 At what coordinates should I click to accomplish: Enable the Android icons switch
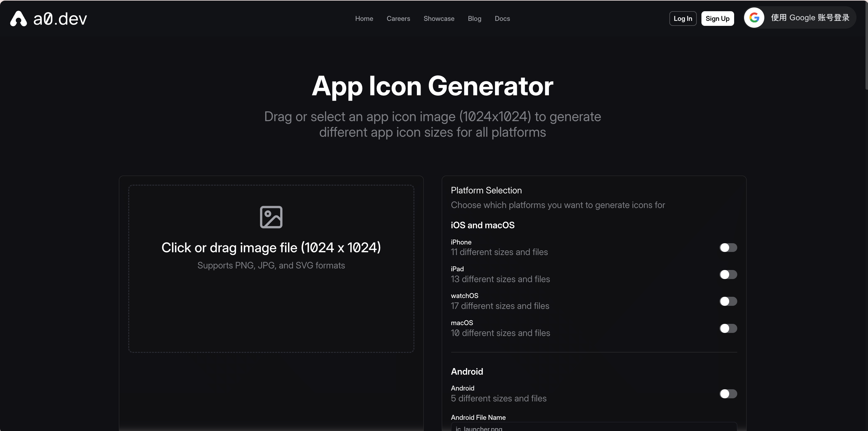pyautogui.click(x=728, y=394)
